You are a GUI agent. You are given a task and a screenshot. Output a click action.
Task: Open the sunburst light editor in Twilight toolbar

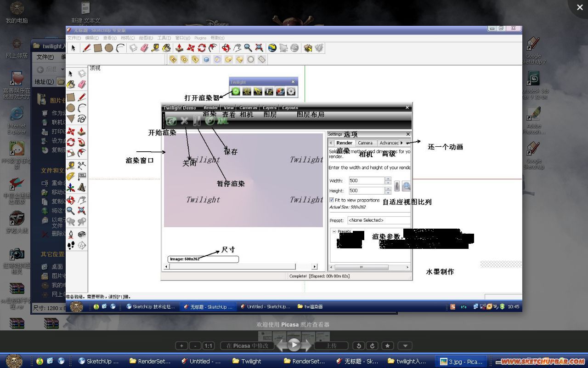click(x=247, y=92)
